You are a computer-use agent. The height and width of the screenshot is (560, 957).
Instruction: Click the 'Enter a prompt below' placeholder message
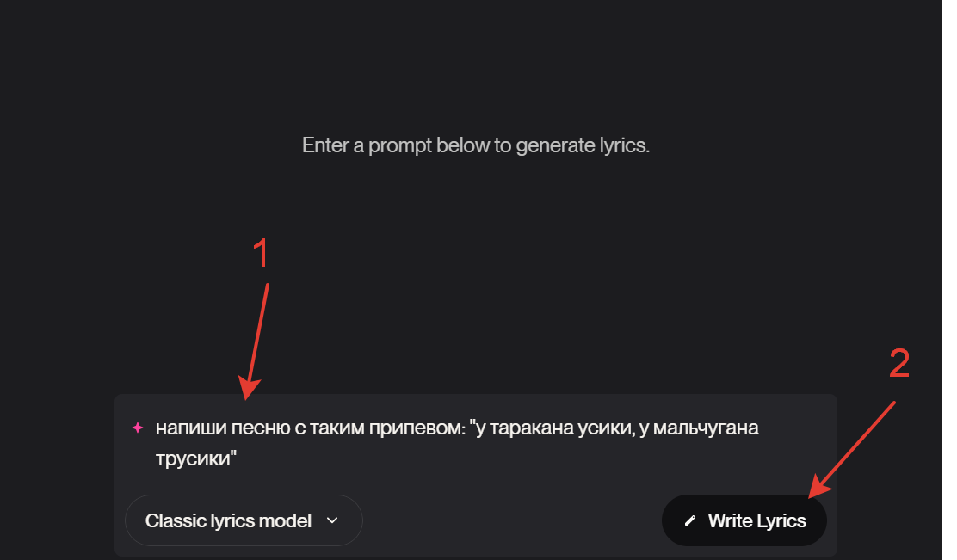(x=475, y=145)
